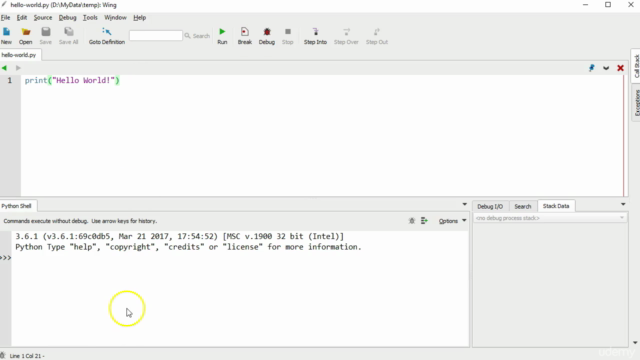Click the print("Hello World!") code line
The width and height of the screenshot is (640, 360).
(72, 80)
